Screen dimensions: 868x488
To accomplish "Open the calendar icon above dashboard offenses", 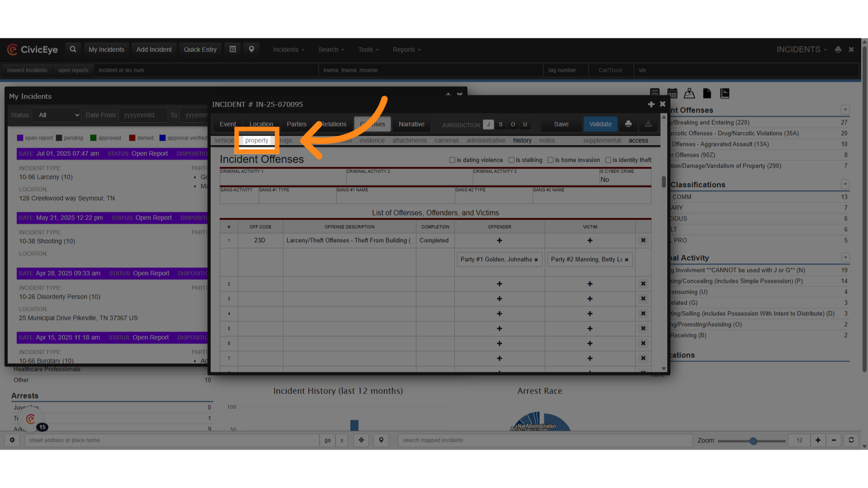I will (x=672, y=93).
